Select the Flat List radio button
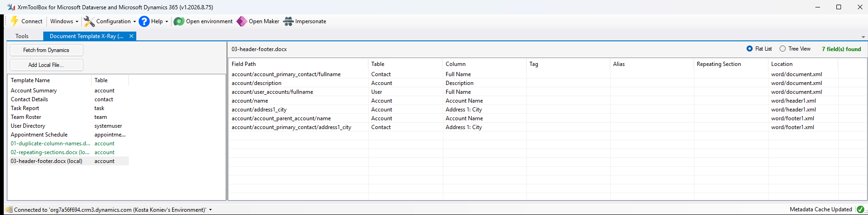 tap(749, 49)
